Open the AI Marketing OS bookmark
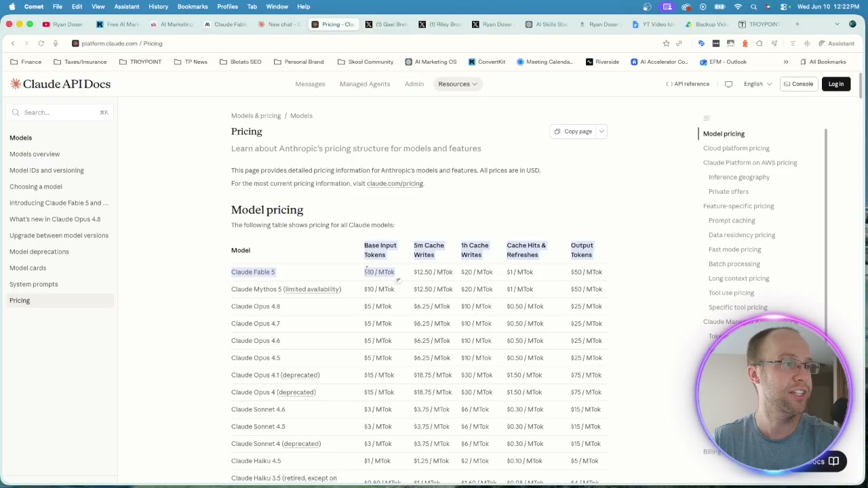 pyautogui.click(x=431, y=62)
